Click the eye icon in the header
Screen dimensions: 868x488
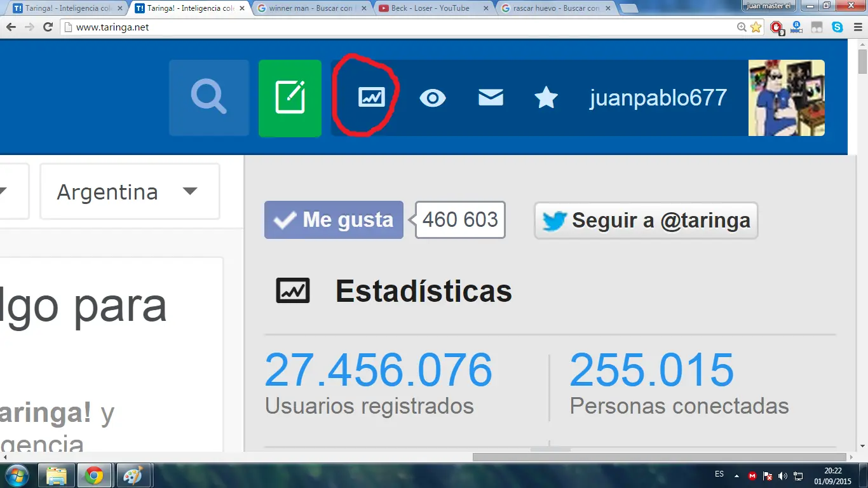point(433,98)
